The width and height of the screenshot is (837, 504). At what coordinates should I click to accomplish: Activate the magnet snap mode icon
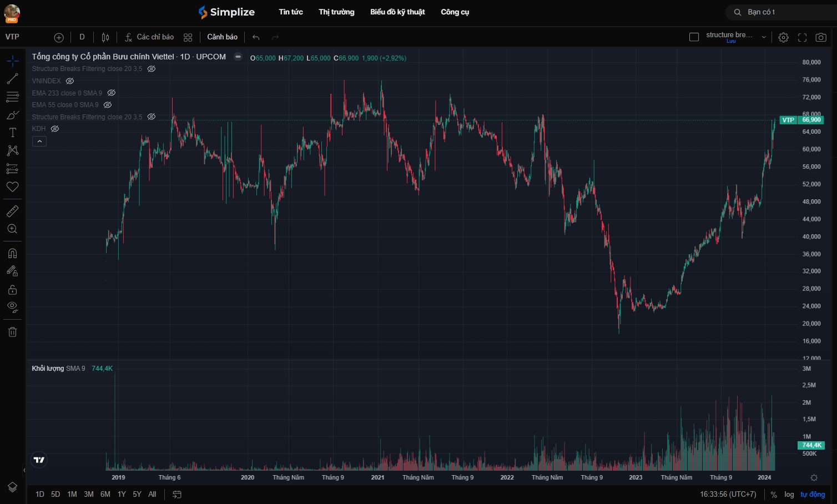tap(12, 254)
